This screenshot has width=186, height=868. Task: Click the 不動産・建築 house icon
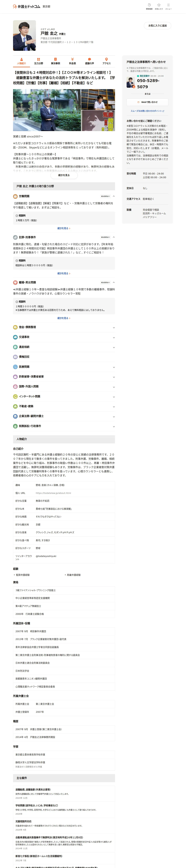15,406
